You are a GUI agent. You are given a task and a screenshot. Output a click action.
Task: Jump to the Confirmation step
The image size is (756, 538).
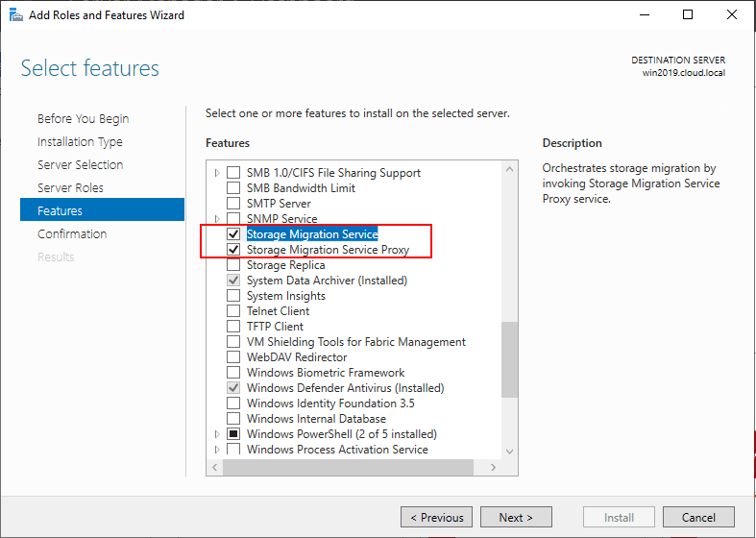(x=72, y=233)
